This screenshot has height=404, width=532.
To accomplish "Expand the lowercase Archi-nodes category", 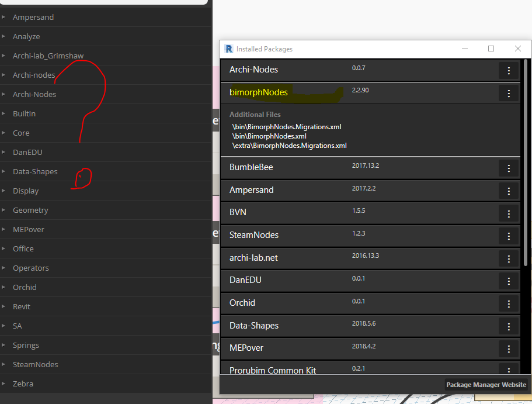I will tap(3, 75).
